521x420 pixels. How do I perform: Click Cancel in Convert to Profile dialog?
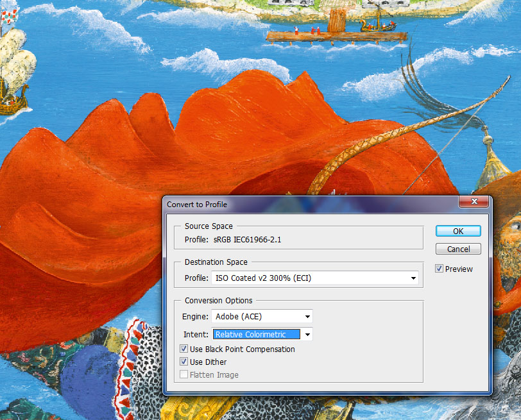pyautogui.click(x=458, y=249)
